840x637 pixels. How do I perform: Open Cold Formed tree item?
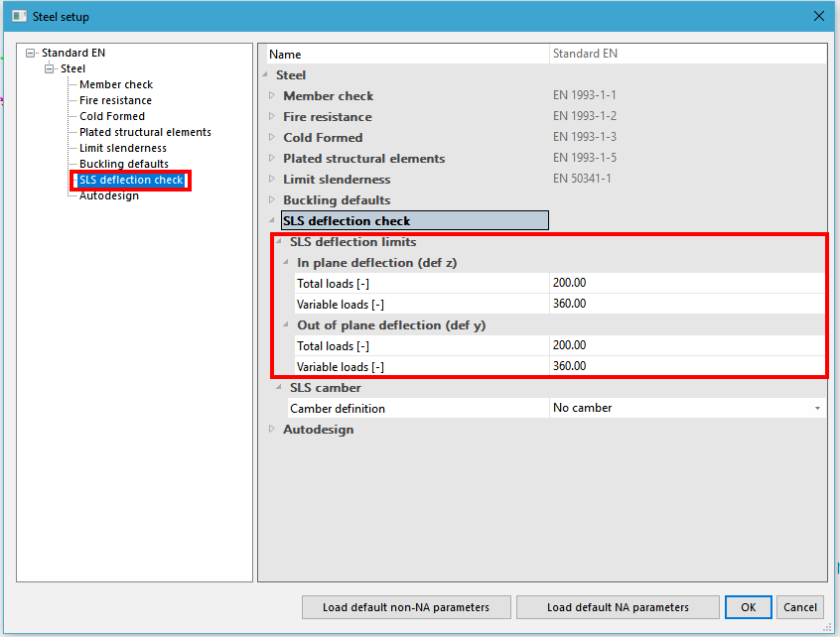(x=112, y=116)
